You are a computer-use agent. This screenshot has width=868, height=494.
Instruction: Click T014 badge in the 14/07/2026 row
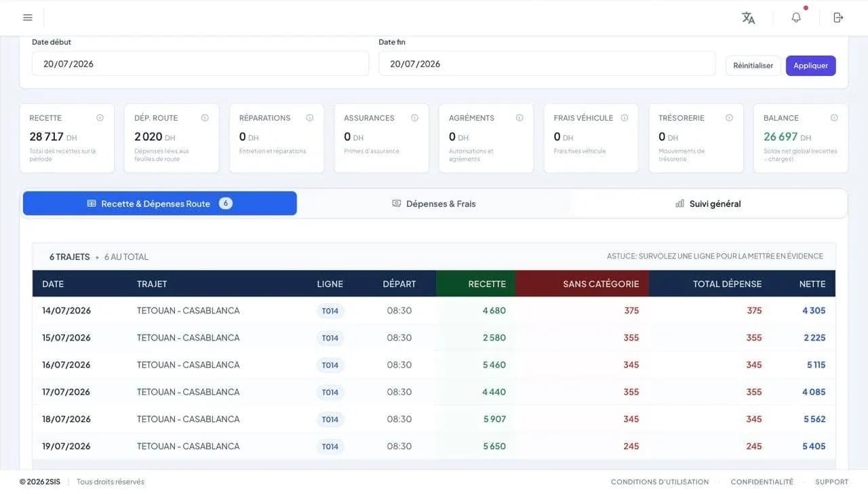(x=330, y=311)
